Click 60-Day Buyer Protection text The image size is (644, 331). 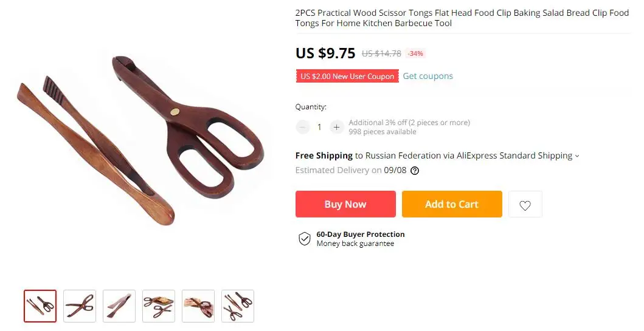[x=360, y=234]
